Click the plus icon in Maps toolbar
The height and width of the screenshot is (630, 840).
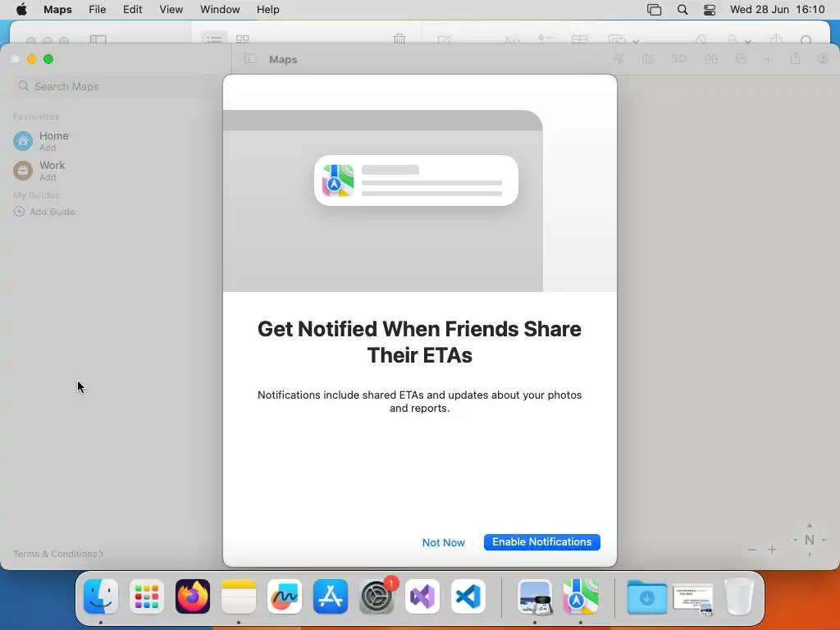pos(768,59)
